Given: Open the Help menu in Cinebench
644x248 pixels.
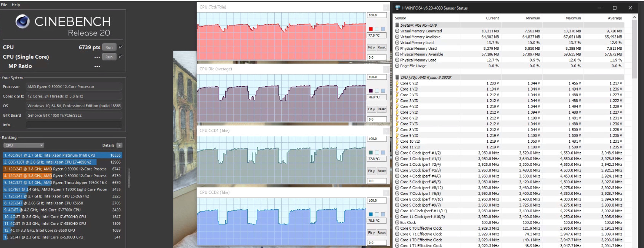Looking at the screenshot, I should coord(16,5).
